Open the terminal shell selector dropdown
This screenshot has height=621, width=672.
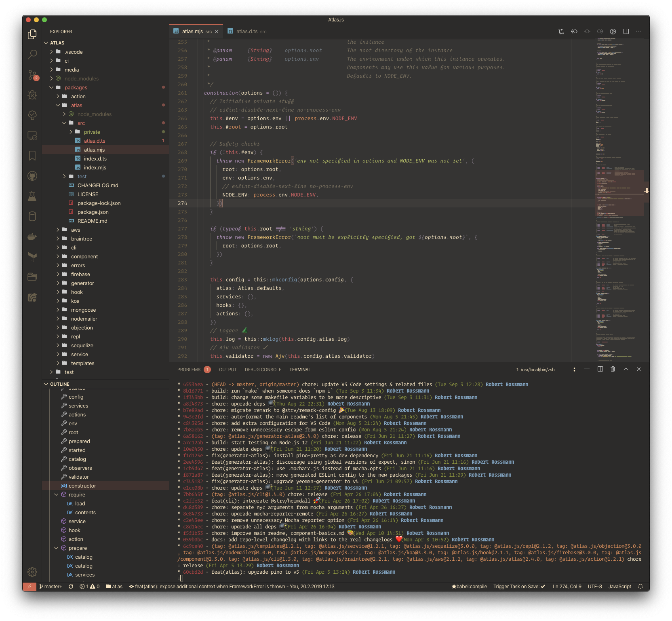574,369
